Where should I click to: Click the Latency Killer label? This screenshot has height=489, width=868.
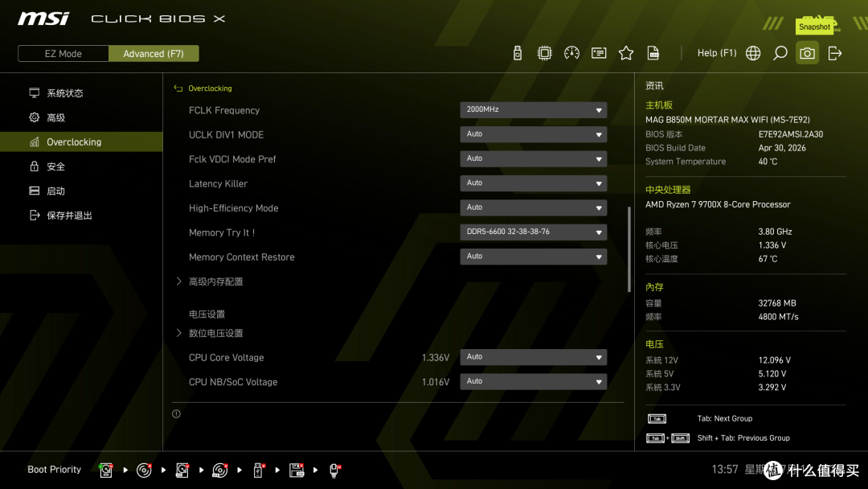[218, 183]
